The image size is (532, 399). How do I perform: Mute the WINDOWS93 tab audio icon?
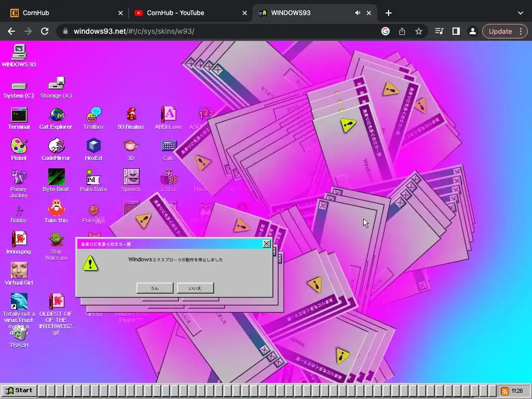(357, 13)
